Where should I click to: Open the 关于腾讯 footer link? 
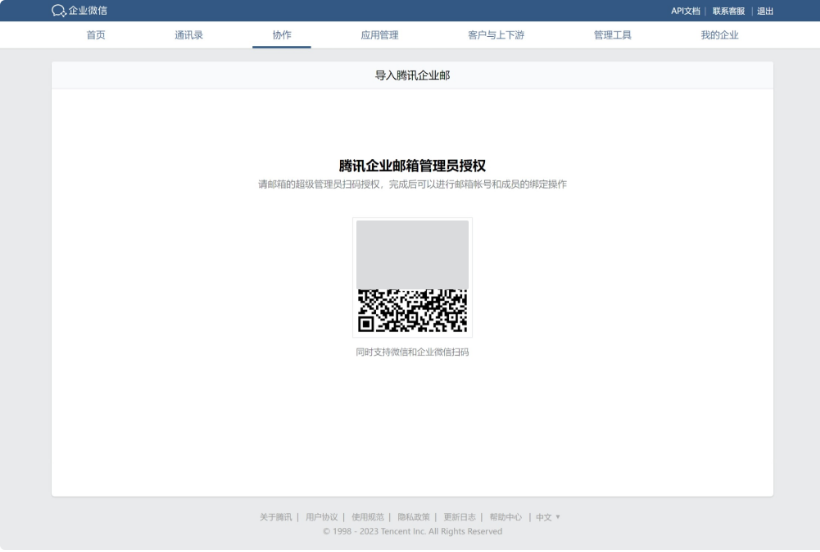[276, 517]
